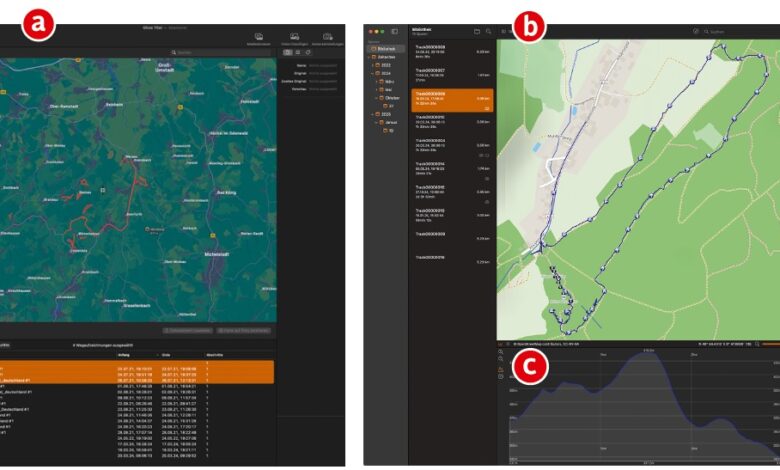
Task: Click the right button below window a's map
Action: click(x=244, y=331)
